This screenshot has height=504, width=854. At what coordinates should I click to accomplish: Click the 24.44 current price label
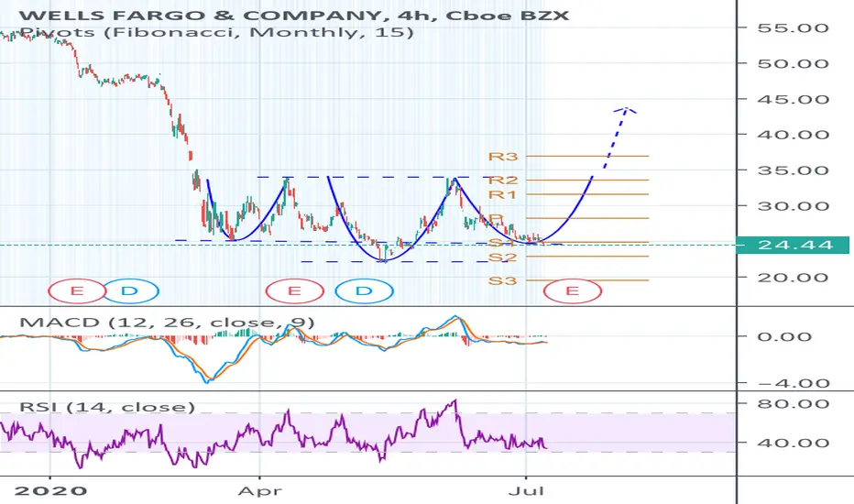pos(793,246)
